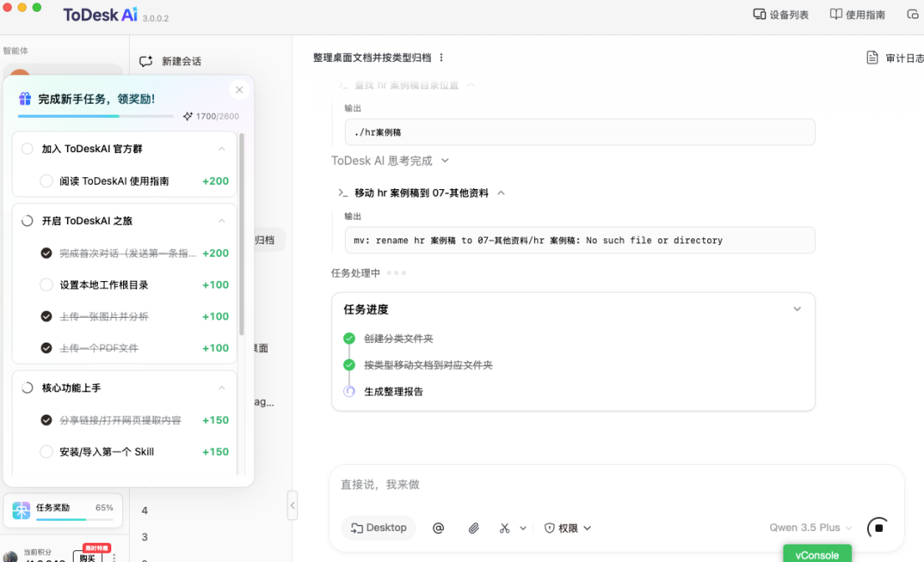Click the message input field
Viewport: 924px width, 562px height.
(616, 485)
